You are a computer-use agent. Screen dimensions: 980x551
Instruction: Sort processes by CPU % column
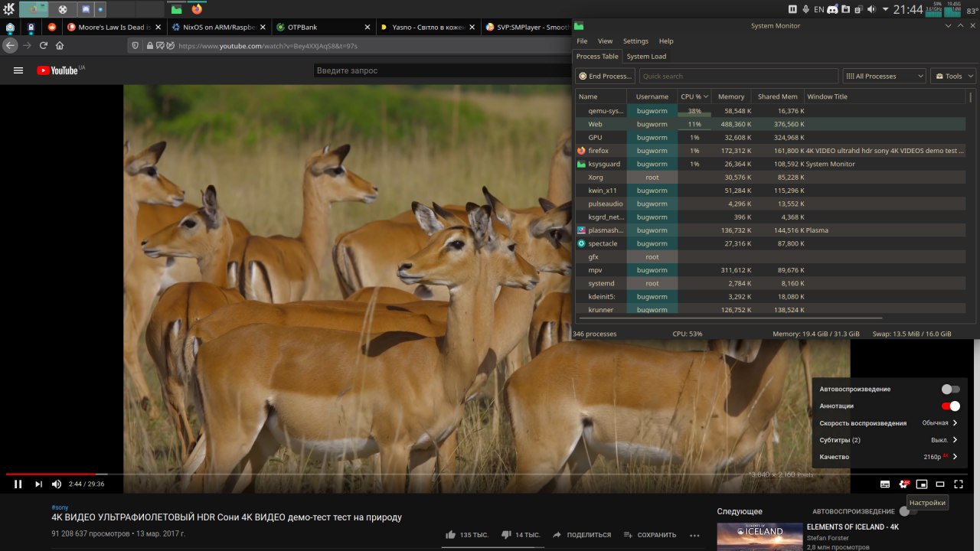pyautogui.click(x=694, y=96)
